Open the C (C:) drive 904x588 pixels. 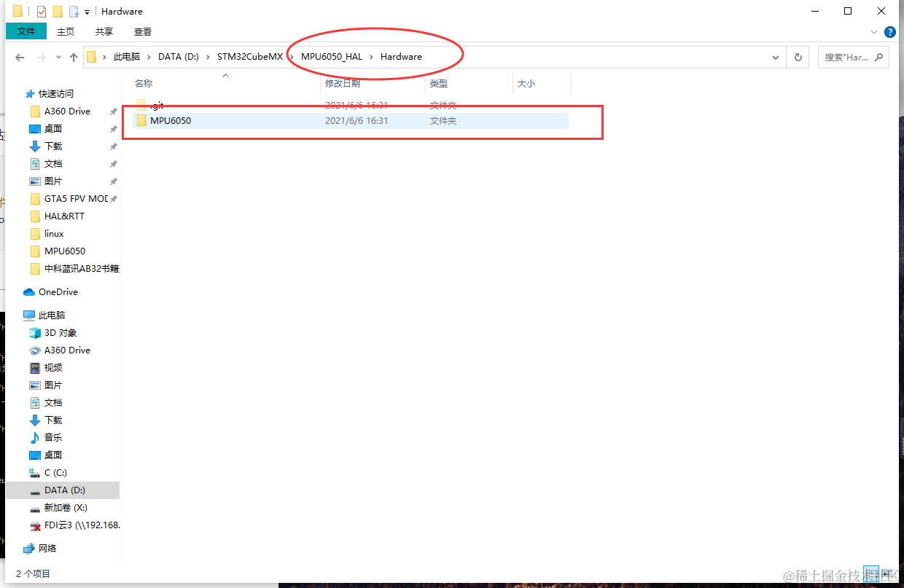point(55,473)
